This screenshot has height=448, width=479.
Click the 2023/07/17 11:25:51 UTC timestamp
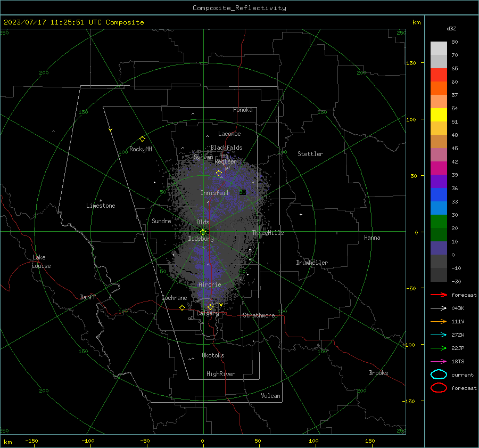[46, 22]
